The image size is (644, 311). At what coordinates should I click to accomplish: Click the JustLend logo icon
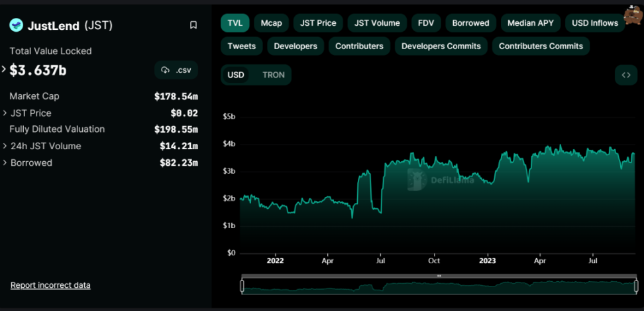17,25
